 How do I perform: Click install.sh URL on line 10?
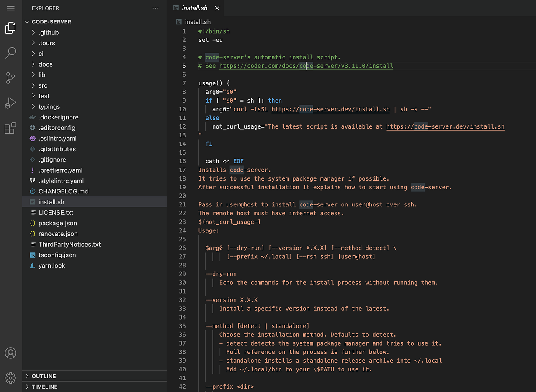coord(330,109)
